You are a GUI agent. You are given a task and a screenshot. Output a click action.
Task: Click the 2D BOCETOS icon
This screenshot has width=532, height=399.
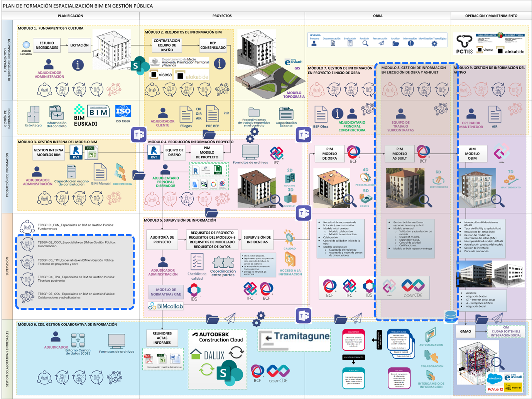290,178
